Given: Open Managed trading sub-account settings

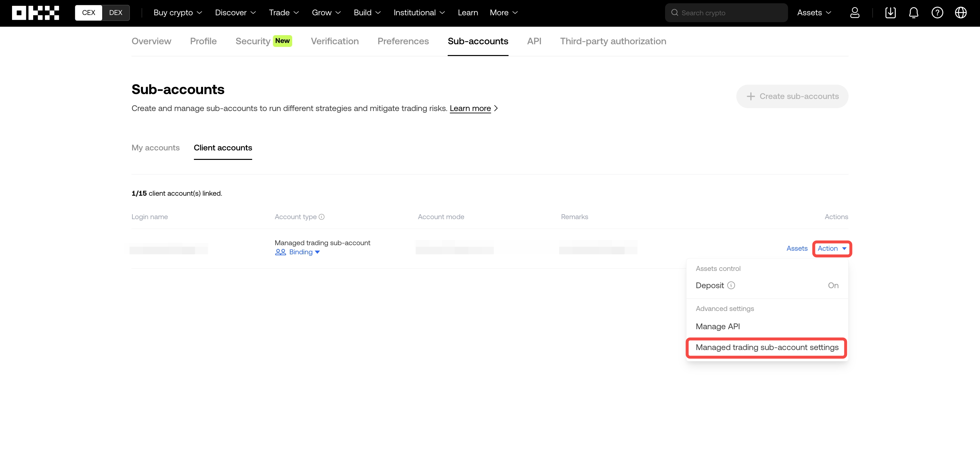Looking at the screenshot, I should coord(767,347).
